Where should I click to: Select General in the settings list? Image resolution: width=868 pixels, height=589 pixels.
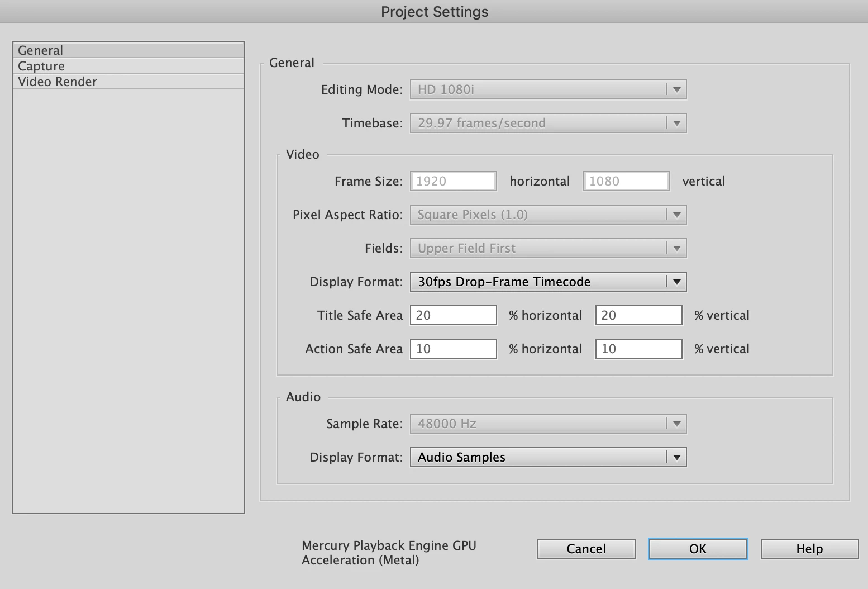pyautogui.click(x=128, y=50)
